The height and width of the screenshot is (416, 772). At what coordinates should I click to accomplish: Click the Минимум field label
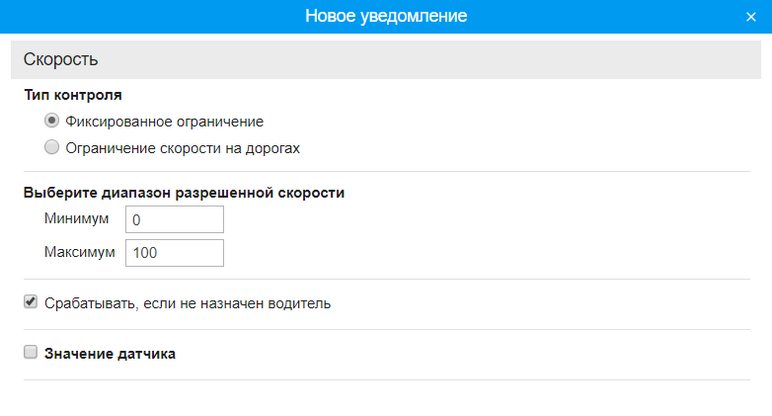coord(76,219)
